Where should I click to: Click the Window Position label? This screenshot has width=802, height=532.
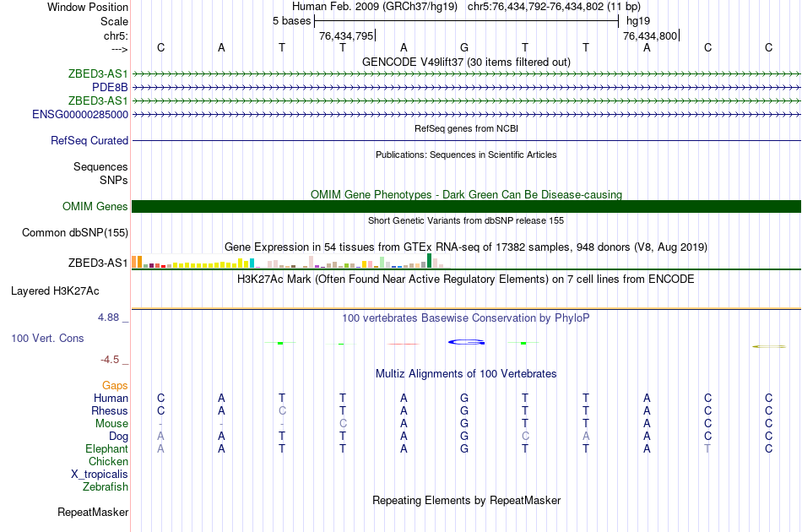(x=88, y=7)
